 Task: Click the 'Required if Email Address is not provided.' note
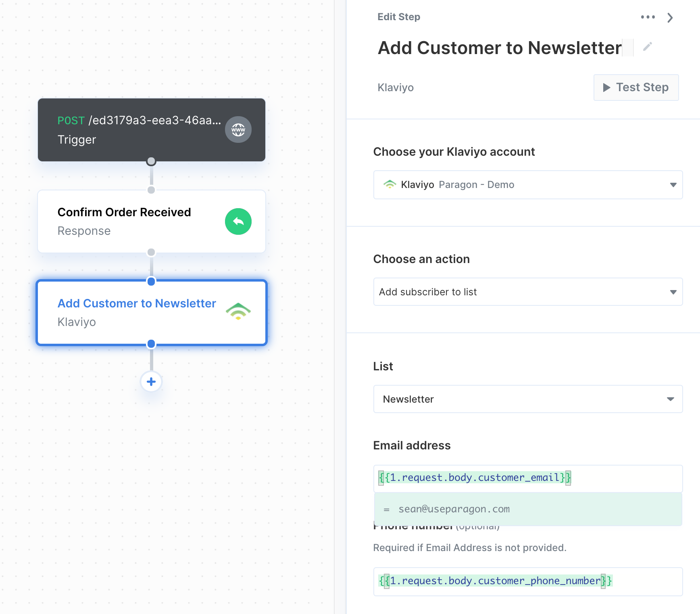point(470,547)
